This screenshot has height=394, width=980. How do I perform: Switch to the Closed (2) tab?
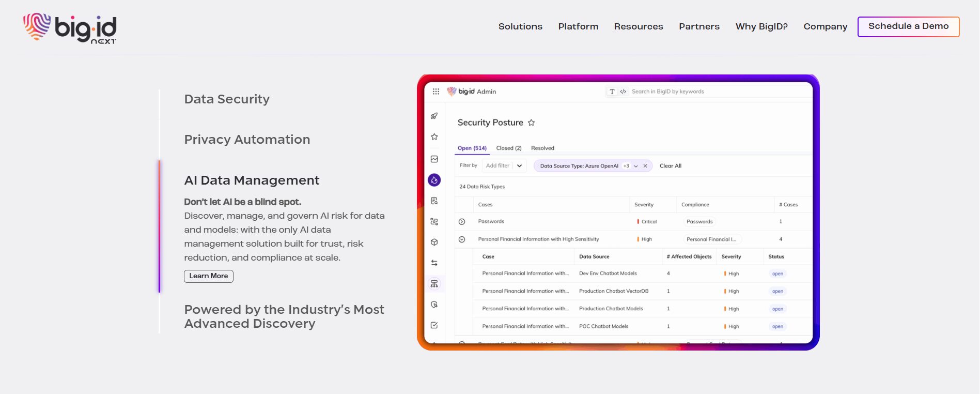[509, 148]
